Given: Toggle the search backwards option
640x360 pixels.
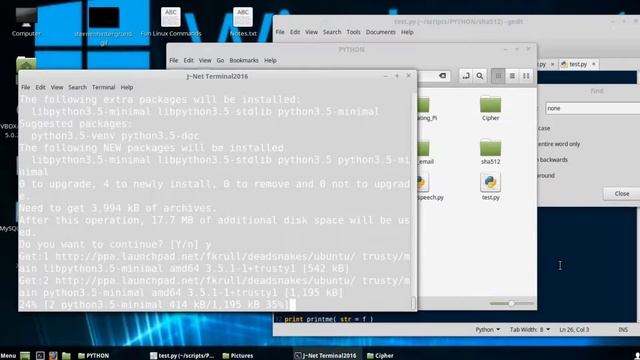Looking at the screenshot, I should coord(553,160).
